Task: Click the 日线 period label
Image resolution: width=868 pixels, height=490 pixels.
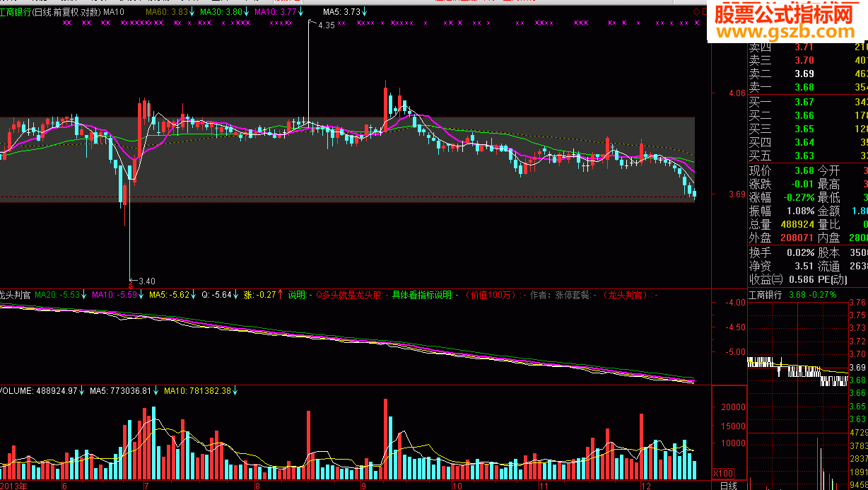Action: tap(729, 485)
